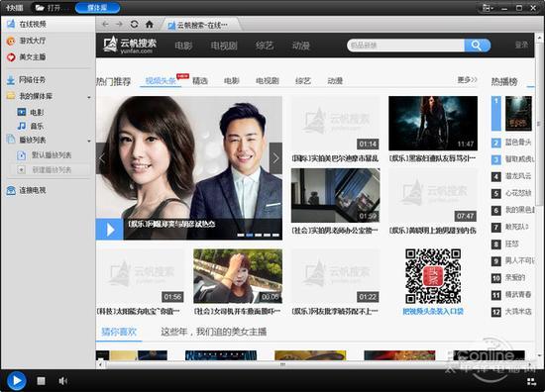Select the 综艺 category tab

pos(303,81)
